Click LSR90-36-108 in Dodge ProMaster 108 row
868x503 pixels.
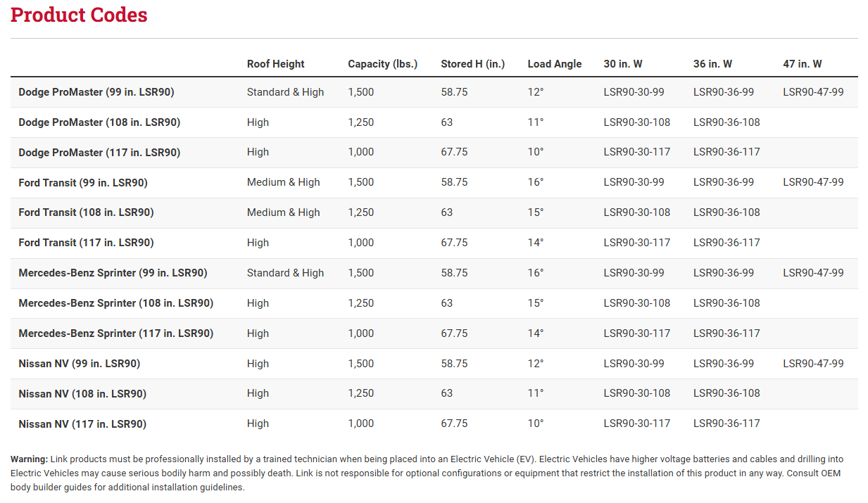(x=727, y=122)
